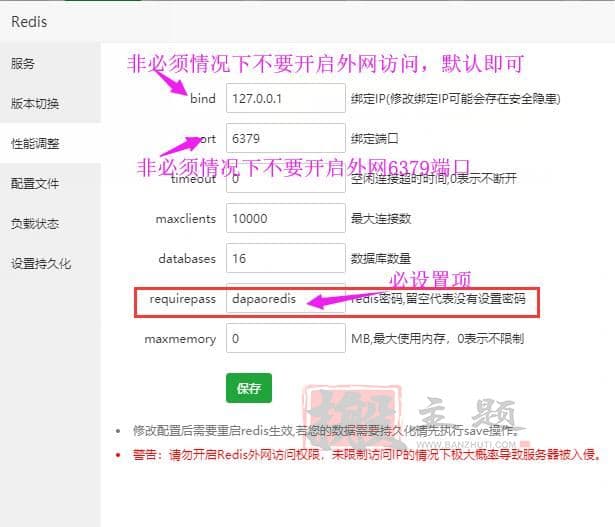This screenshot has height=527, width=615.
Task: Focus the timeout input field
Action: click(286, 178)
